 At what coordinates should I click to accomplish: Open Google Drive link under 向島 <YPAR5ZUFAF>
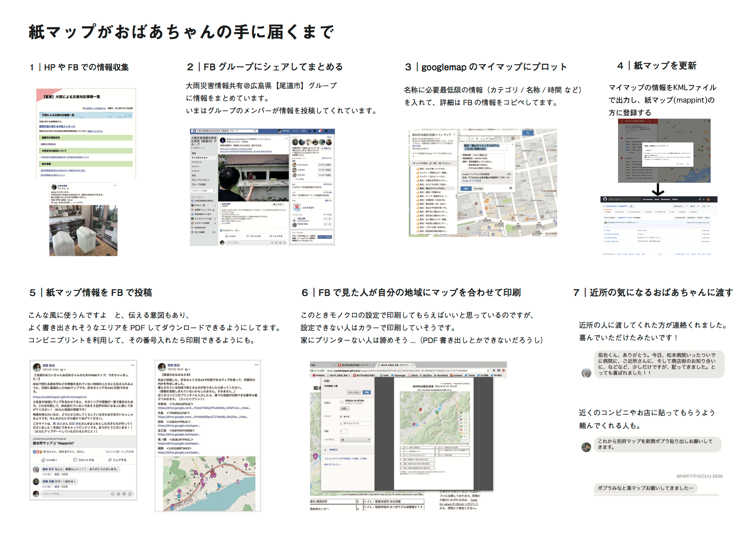pyautogui.click(x=203, y=417)
